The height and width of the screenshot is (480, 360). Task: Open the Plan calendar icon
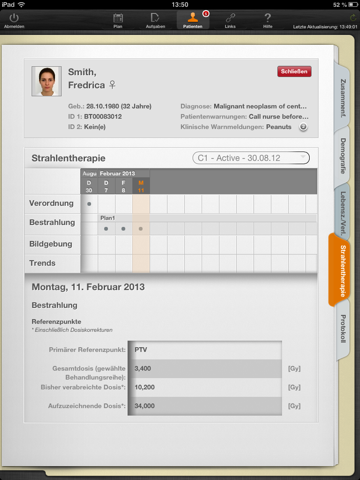pyautogui.click(x=118, y=18)
